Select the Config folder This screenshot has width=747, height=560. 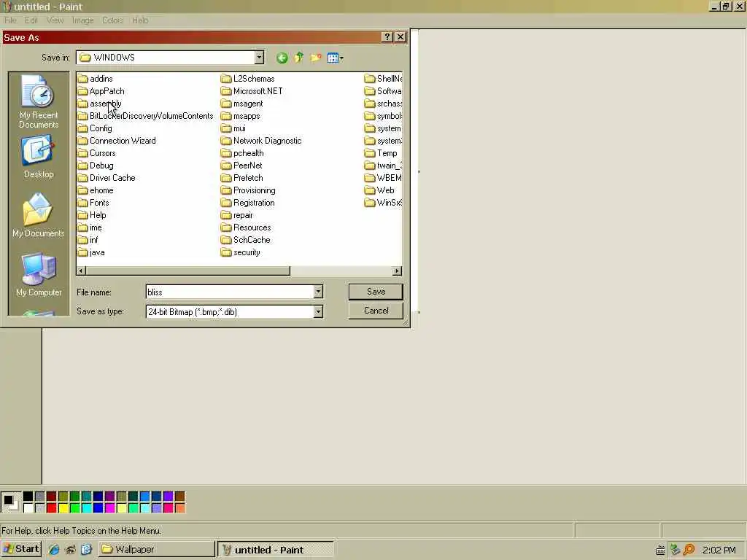tap(95, 128)
